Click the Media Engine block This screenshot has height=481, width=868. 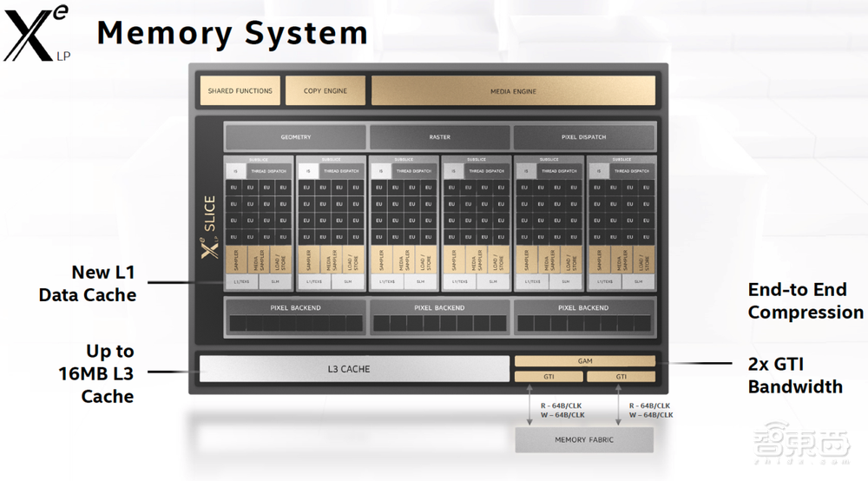click(x=513, y=91)
